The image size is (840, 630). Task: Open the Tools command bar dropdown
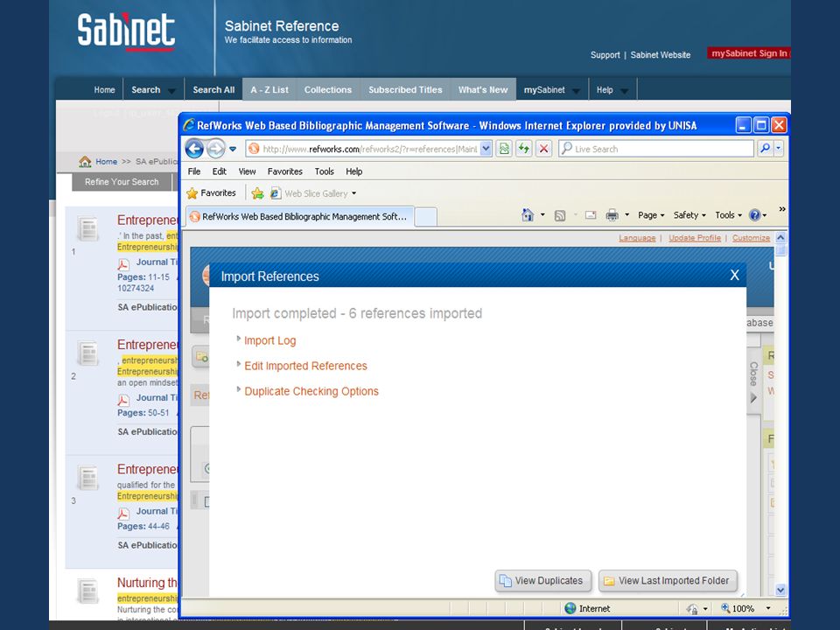729,215
